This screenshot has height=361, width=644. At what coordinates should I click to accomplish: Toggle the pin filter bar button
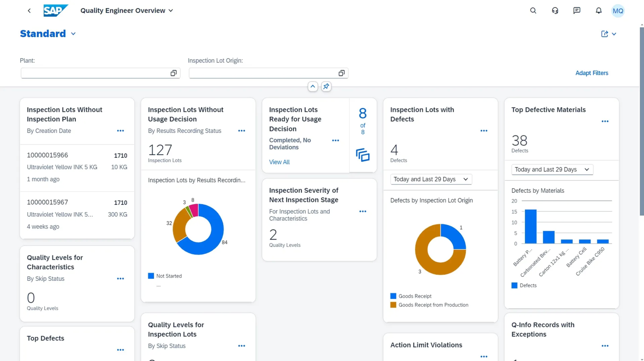click(326, 87)
